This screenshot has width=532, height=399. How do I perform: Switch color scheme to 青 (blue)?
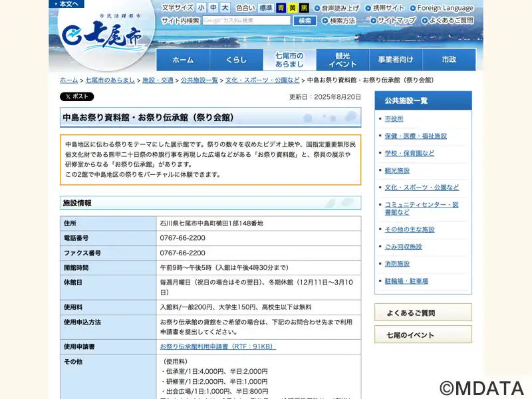[x=281, y=8]
